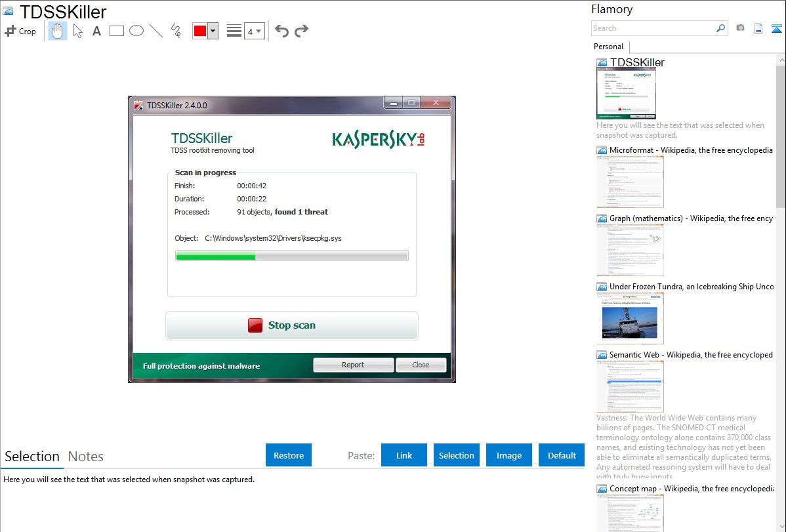786x532 pixels.
Task: Click the 'Vastness: The World Wide Web' description text
Action: 684,447
